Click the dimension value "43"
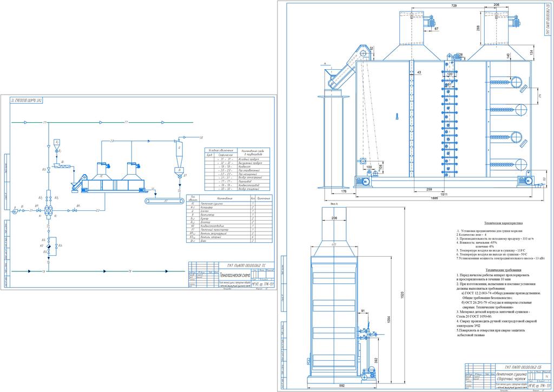554x392 pixels. pos(419,72)
